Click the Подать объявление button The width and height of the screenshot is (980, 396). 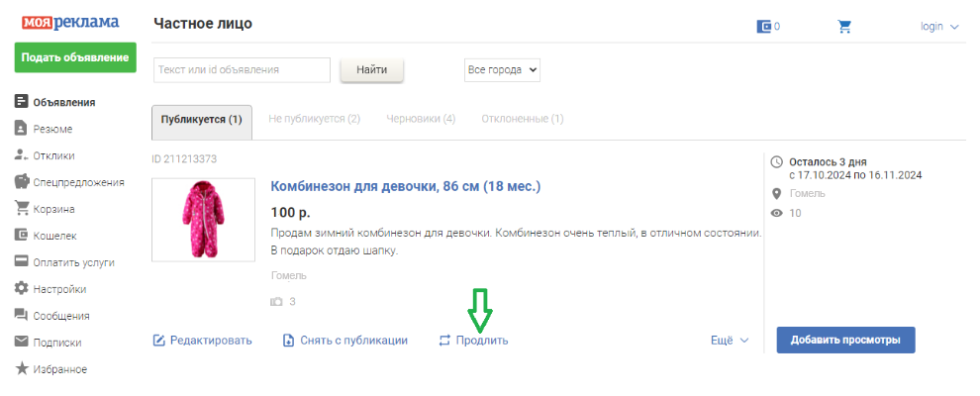[75, 57]
